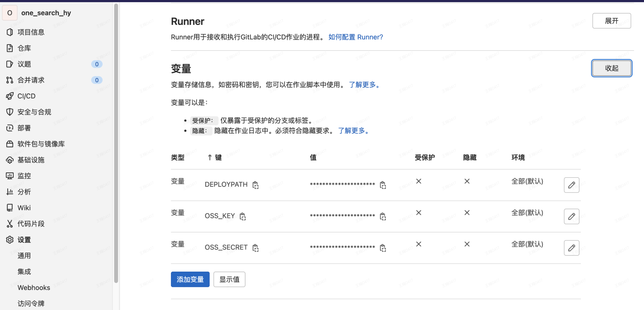
Task: Edit the DEPLOYPATH variable
Action: 572,185
